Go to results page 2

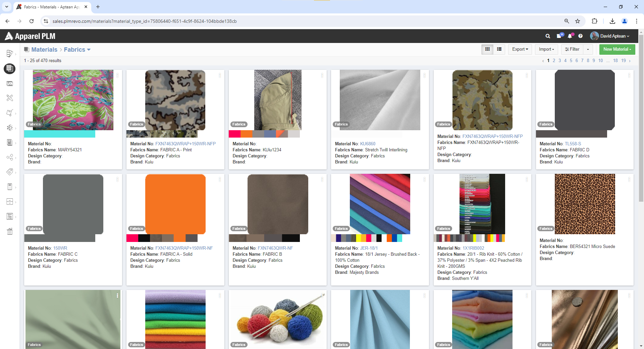pyautogui.click(x=554, y=61)
